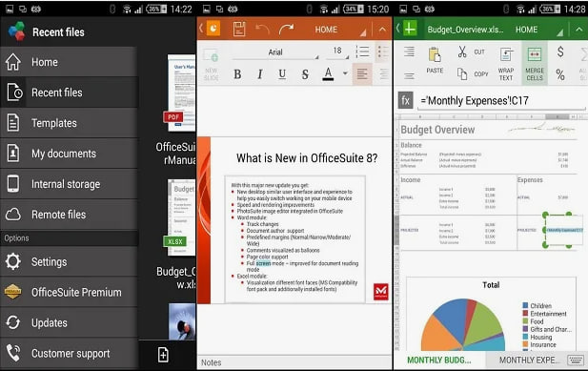Viewport: 588px width, 371px height.
Task: Apply percent number format
Action: tap(560, 74)
